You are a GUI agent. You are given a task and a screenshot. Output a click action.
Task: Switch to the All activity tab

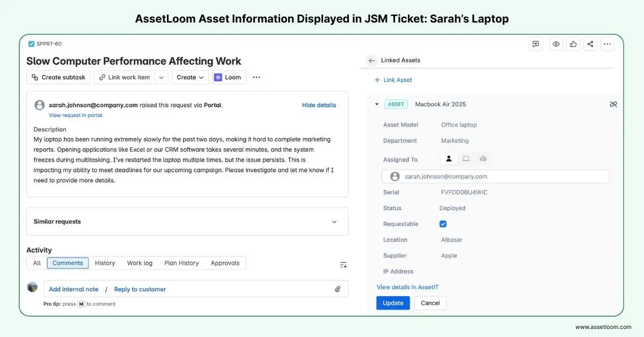37,263
